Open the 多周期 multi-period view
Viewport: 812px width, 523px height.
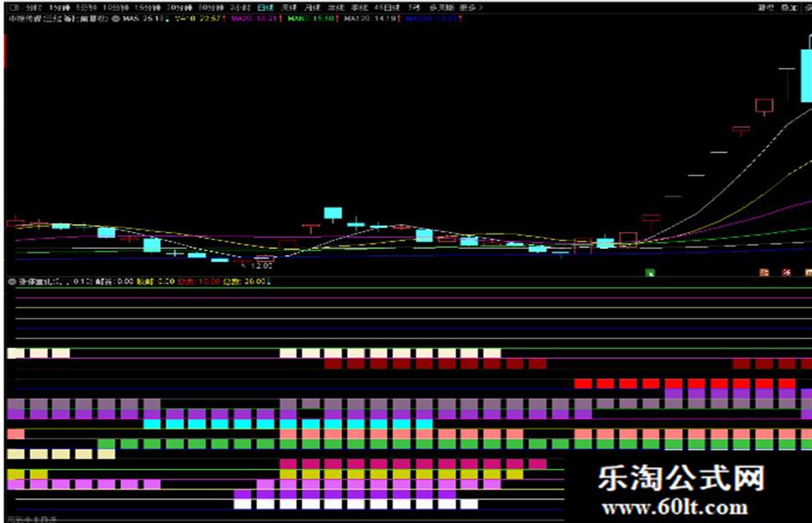(x=441, y=8)
